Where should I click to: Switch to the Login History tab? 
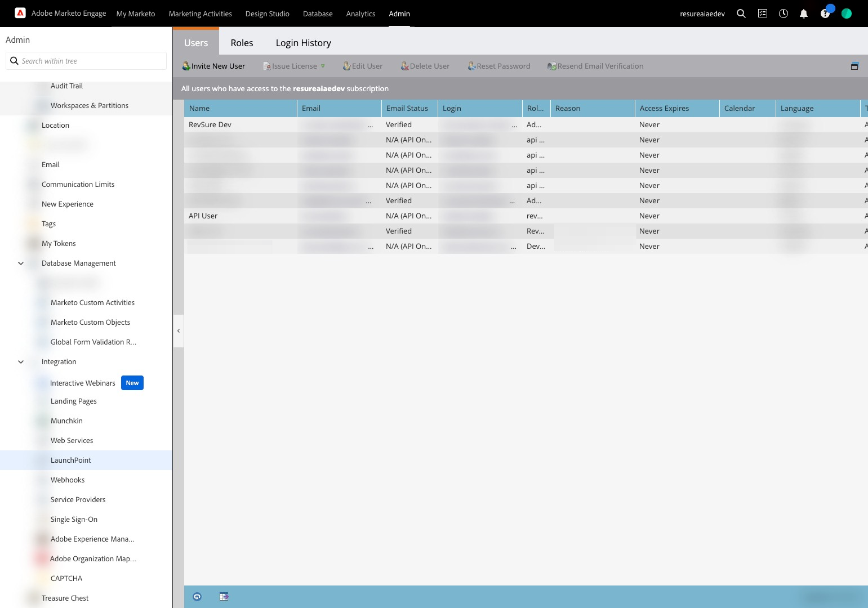[x=303, y=43]
